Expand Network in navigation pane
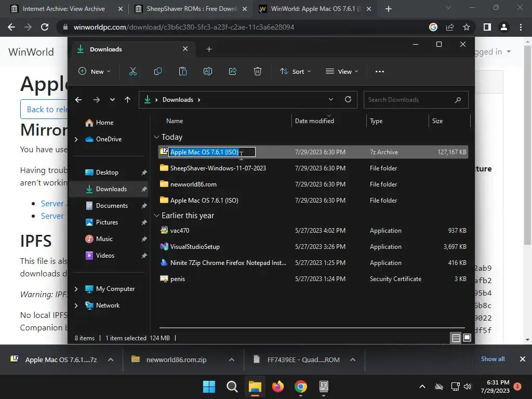 pos(76,305)
